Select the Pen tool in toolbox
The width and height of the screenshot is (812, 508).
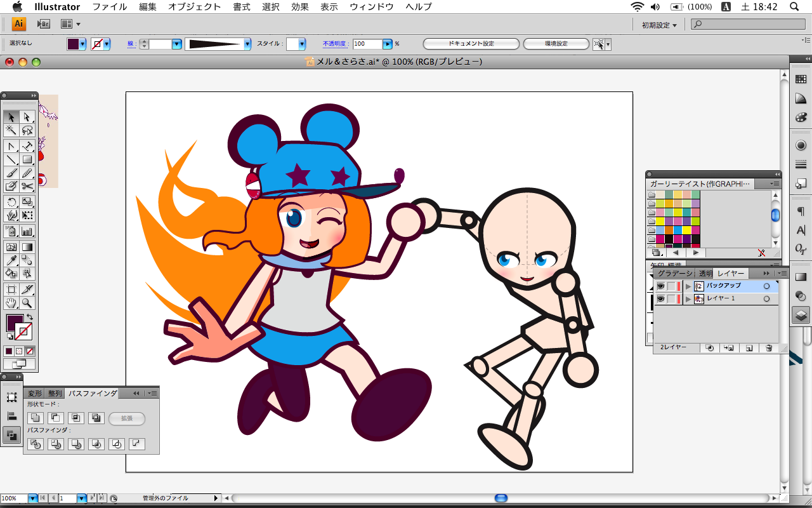[11, 145]
